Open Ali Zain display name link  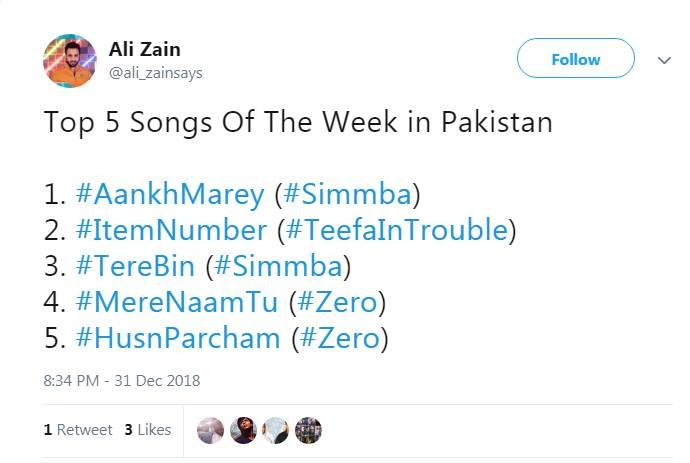pyautogui.click(x=144, y=49)
